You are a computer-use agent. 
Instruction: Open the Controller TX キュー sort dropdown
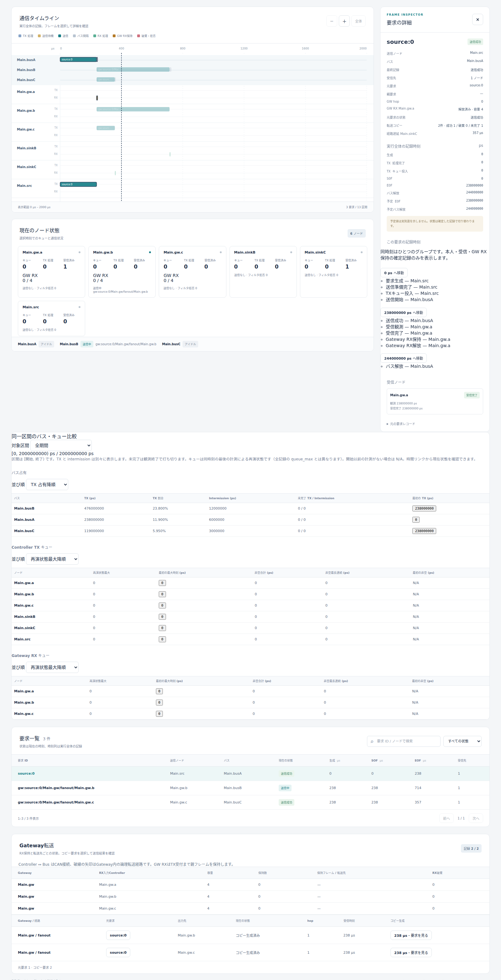point(52,559)
